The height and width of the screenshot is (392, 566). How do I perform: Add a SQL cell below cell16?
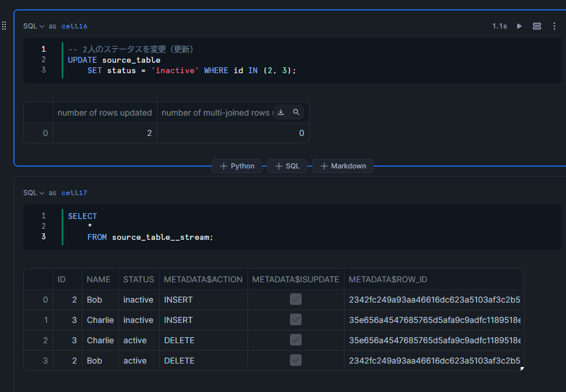(287, 166)
